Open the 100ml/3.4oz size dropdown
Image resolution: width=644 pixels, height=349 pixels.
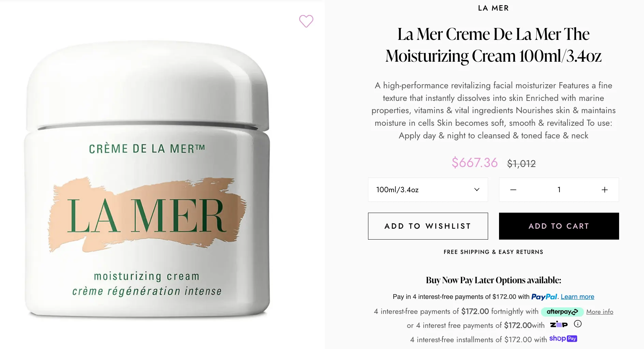(428, 190)
